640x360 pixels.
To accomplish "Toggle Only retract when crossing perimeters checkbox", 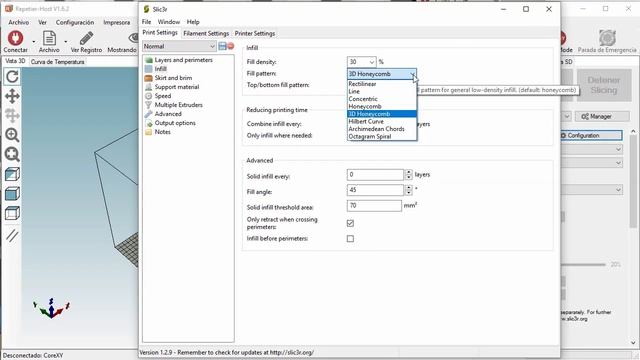I will pos(350,223).
